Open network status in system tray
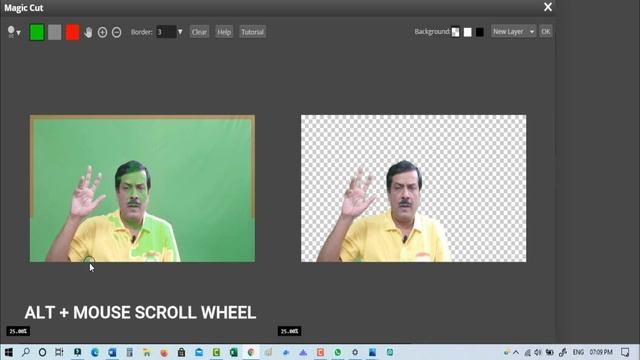The height and width of the screenshot is (360, 640). coord(527,352)
